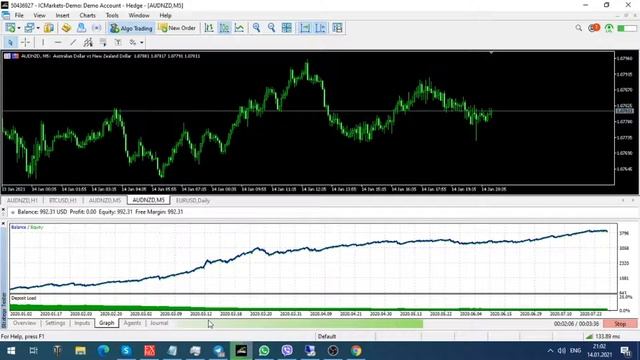Screen dimensions: 640x360
Task: Select the Fibonacci retracement tool
Action: coord(103,42)
